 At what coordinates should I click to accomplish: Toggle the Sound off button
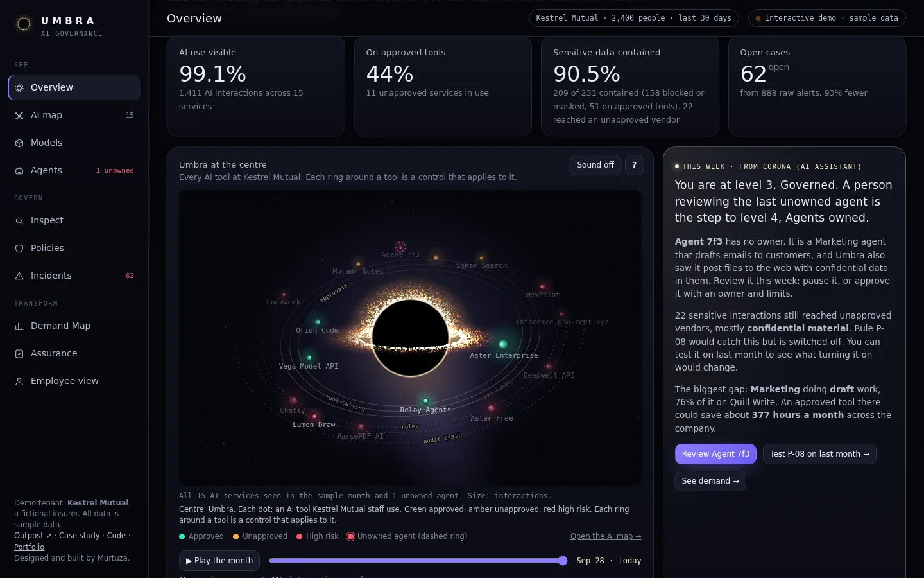(x=595, y=165)
